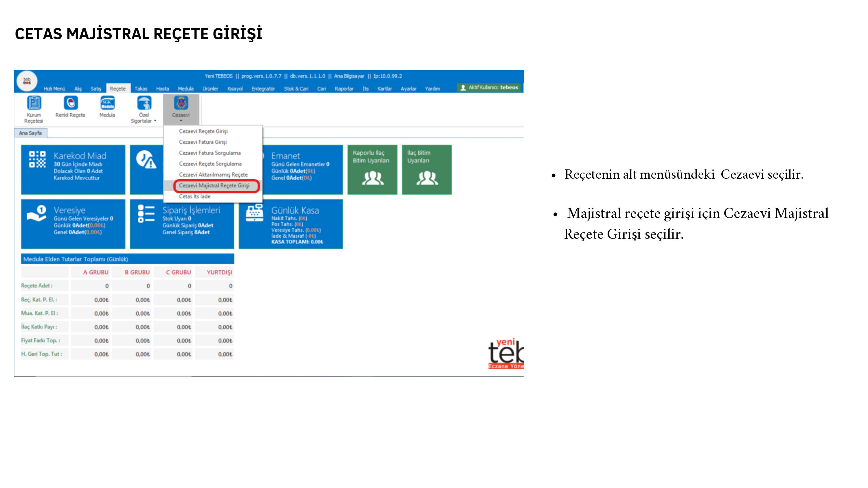This screenshot has width=868, height=488.
Task: Switch to the Medula ribbon tab
Action: tap(185, 88)
